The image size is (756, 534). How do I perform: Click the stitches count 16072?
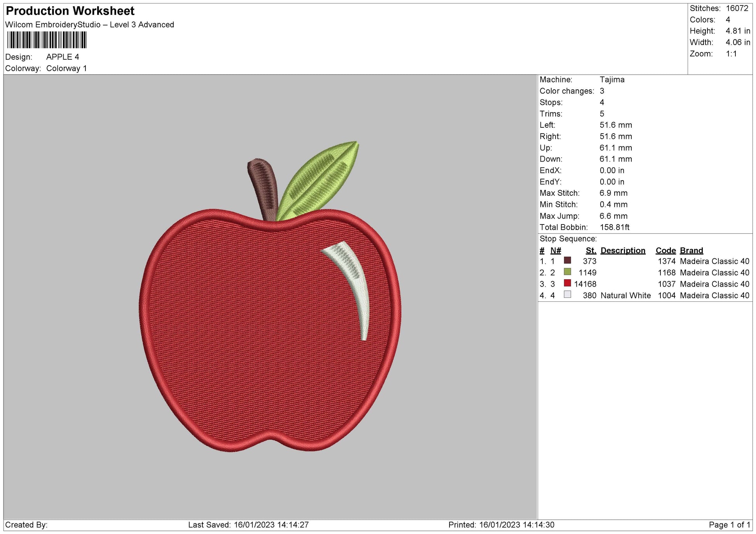737,8
